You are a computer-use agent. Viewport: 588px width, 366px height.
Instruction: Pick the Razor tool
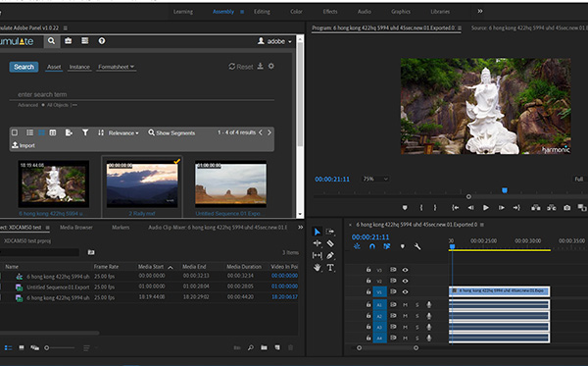pyautogui.click(x=330, y=243)
